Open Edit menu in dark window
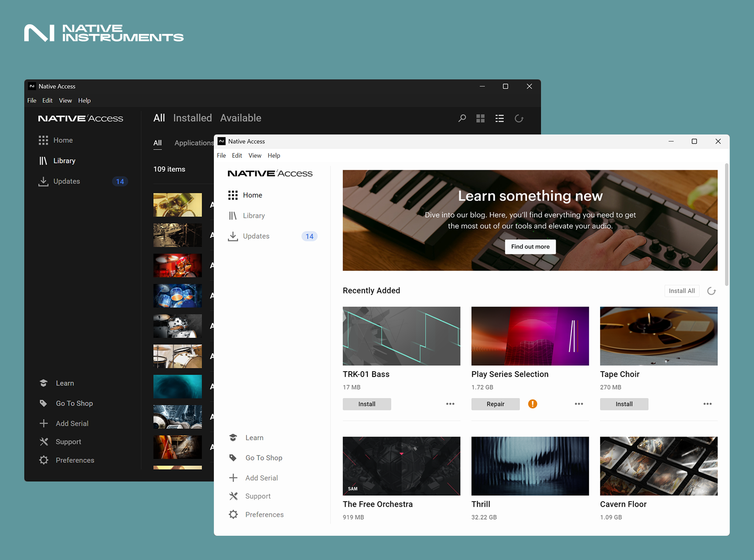This screenshot has width=754, height=560. coord(47,101)
